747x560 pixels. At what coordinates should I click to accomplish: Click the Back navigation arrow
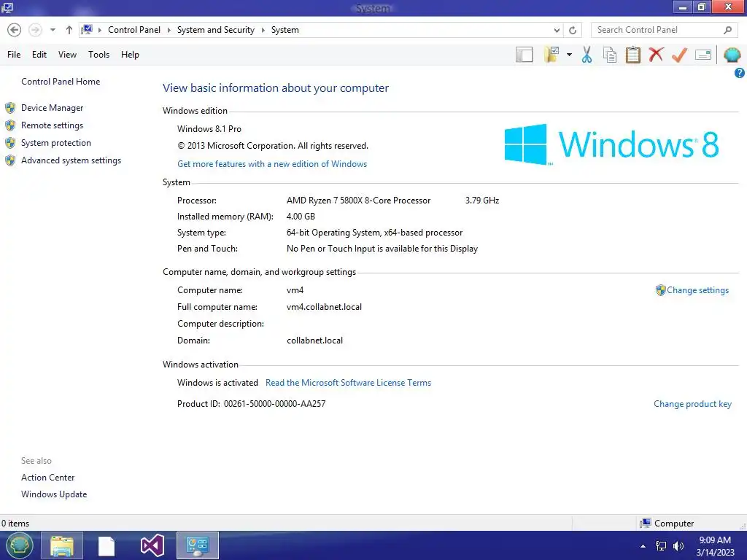pos(15,30)
